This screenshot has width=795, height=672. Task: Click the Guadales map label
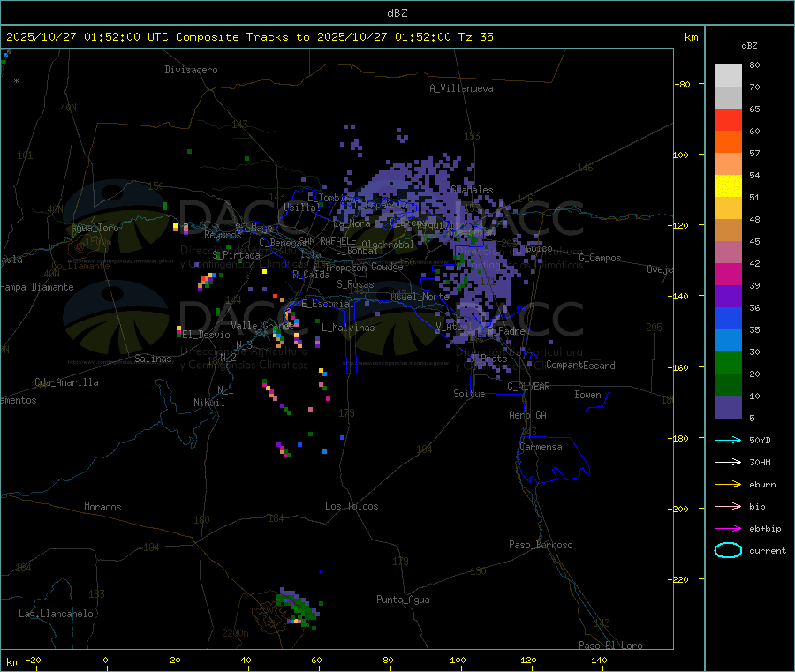point(472,190)
